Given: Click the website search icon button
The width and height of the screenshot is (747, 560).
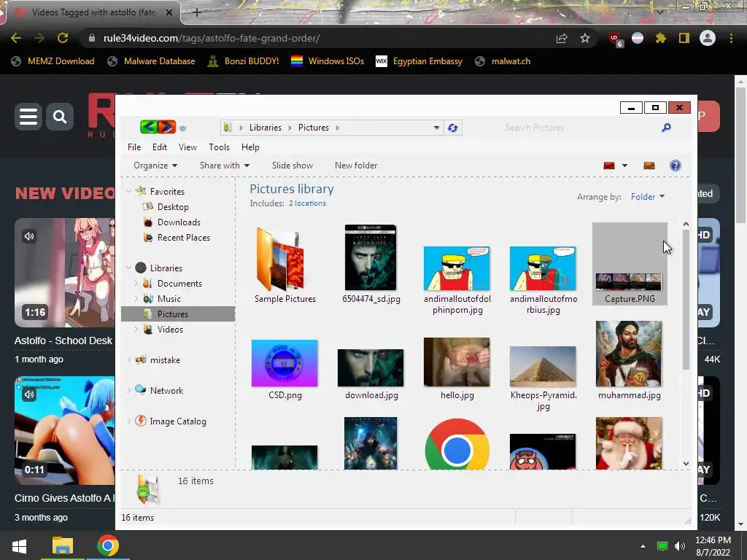Looking at the screenshot, I should coord(60,116).
